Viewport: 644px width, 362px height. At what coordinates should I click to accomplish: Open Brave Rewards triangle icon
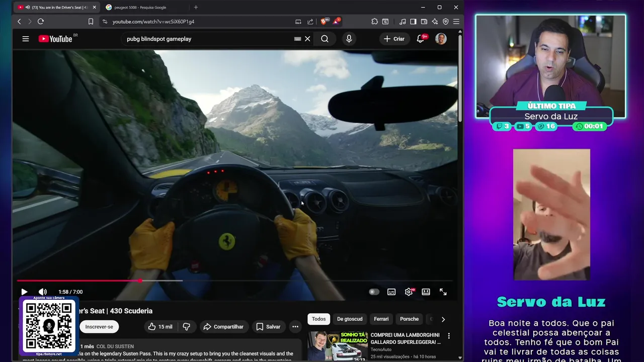click(x=336, y=21)
